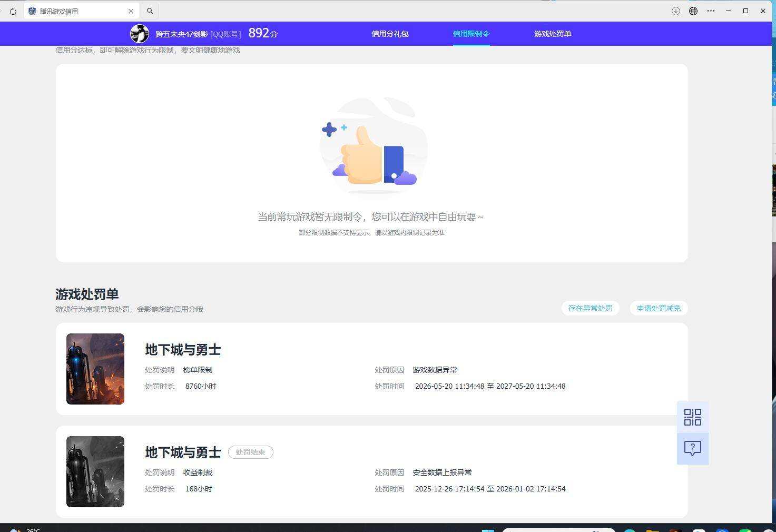776x532 pixels.
Task: Click the 892分 credit score
Action: (263, 33)
